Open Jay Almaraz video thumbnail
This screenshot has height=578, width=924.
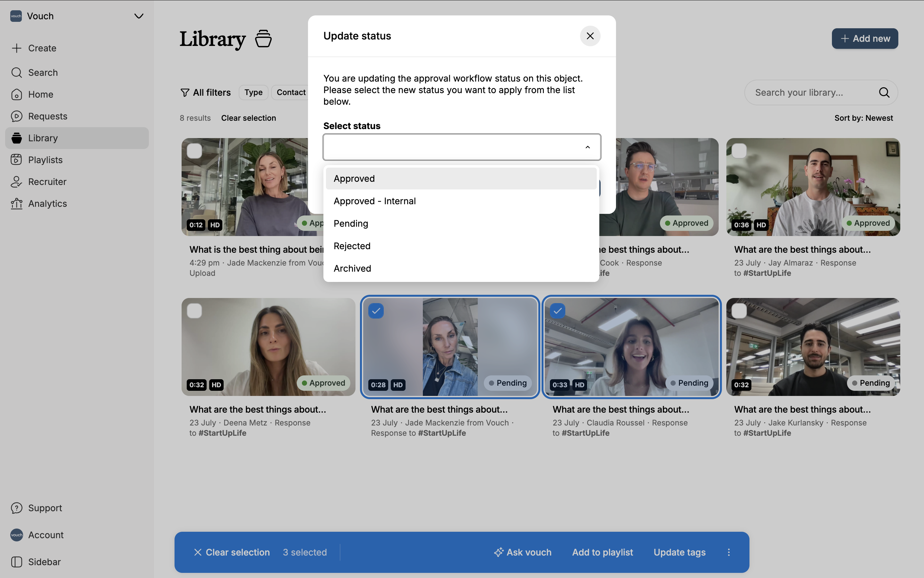tap(813, 187)
